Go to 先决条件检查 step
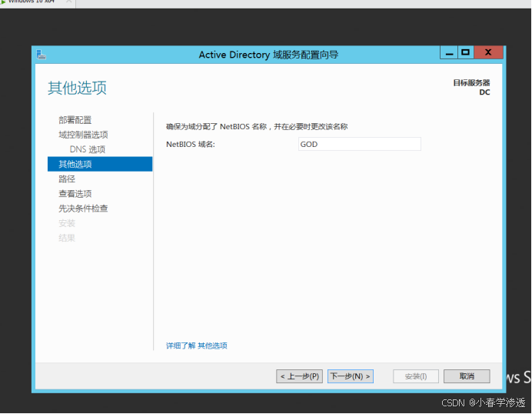The width and height of the screenshot is (532, 414). [83, 209]
